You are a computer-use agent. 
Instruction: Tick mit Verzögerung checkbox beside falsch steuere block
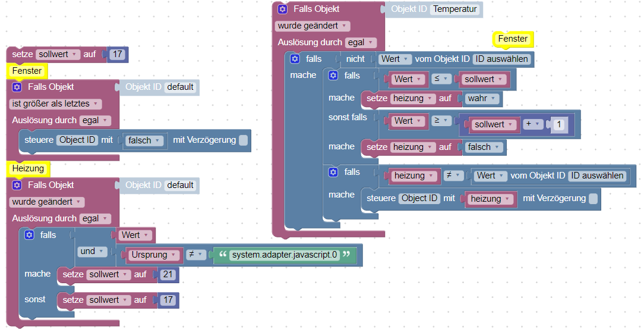click(243, 140)
